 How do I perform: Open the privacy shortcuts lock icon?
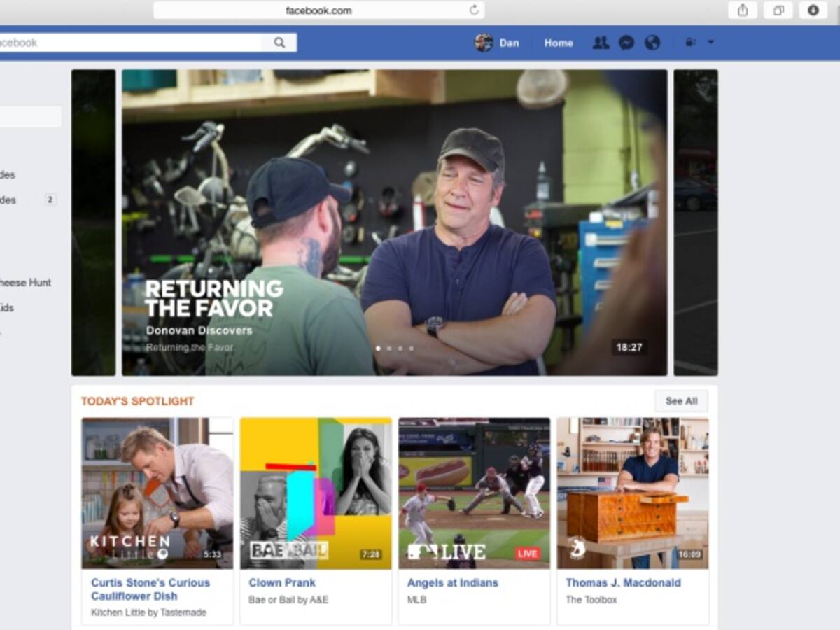coord(690,43)
